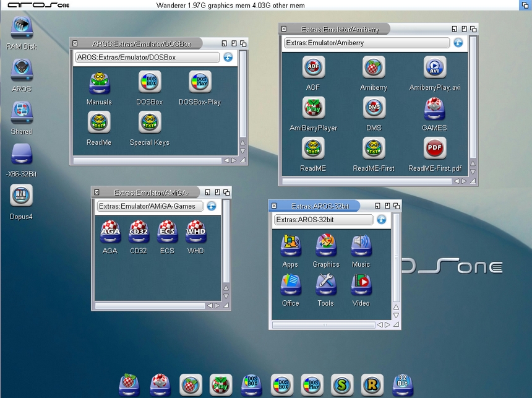This screenshot has height=398, width=532.
Task: Click the yellow R icon in the dock
Action: [x=371, y=384]
